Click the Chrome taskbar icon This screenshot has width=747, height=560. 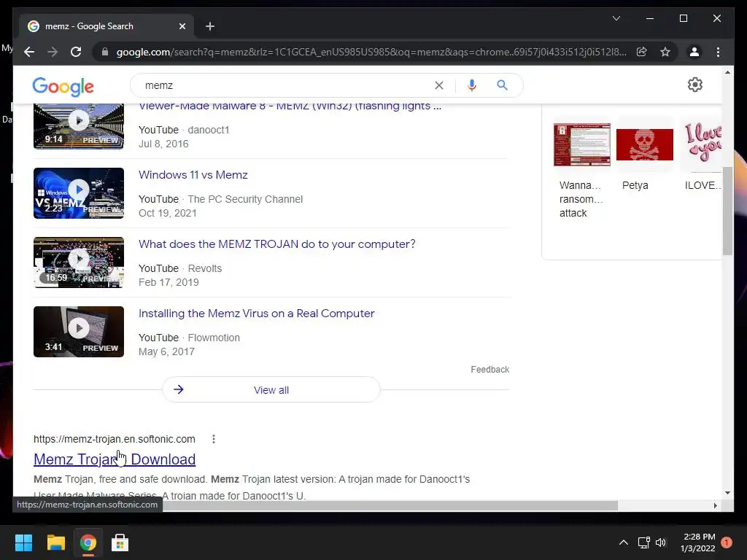point(88,542)
